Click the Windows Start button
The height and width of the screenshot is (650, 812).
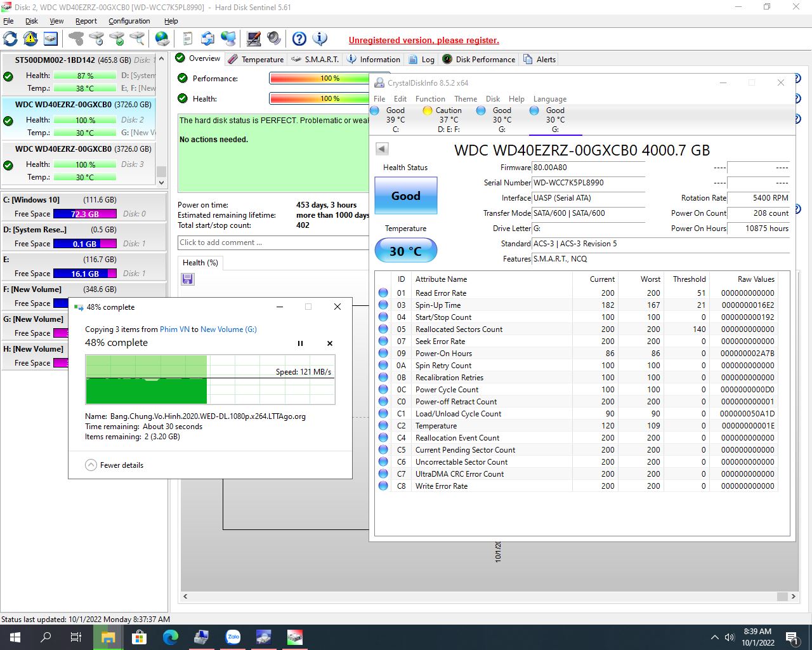(x=15, y=637)
